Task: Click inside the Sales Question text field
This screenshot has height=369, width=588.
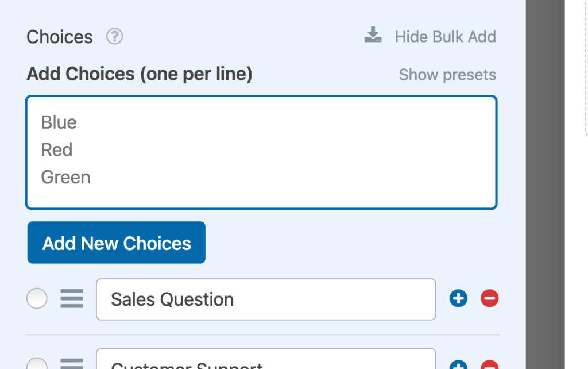Action: [x=265, y=299]
